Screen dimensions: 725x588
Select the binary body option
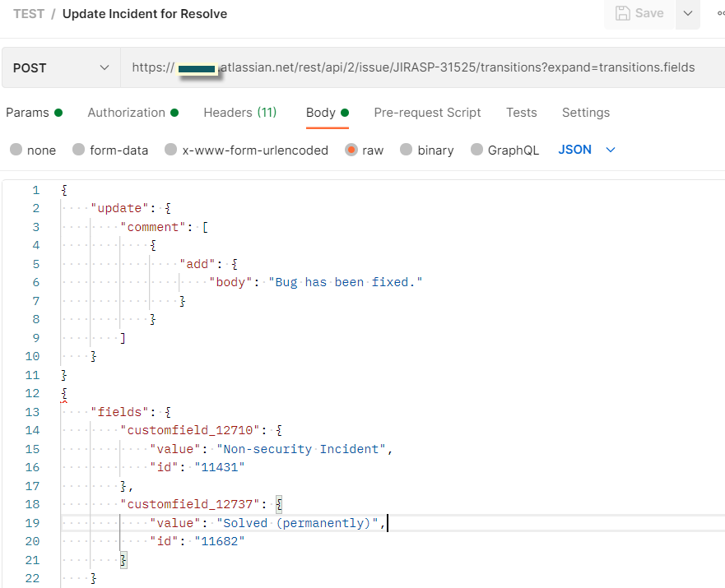point(405,149)
